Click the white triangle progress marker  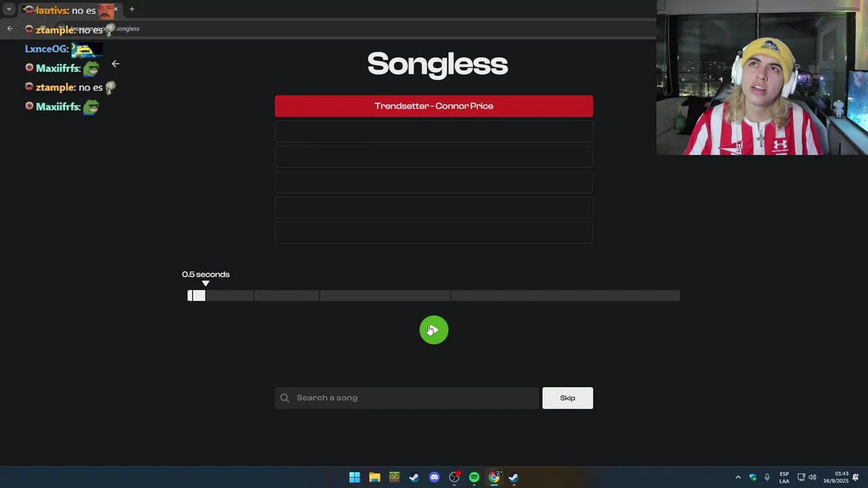pyautogui.click(x=205, y=283)
